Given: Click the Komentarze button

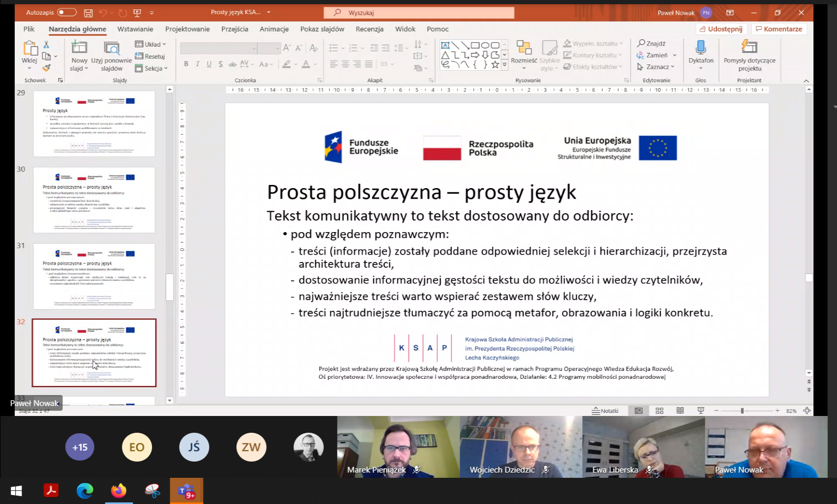Looking at the screenshot, I should [x=779, y=29].
